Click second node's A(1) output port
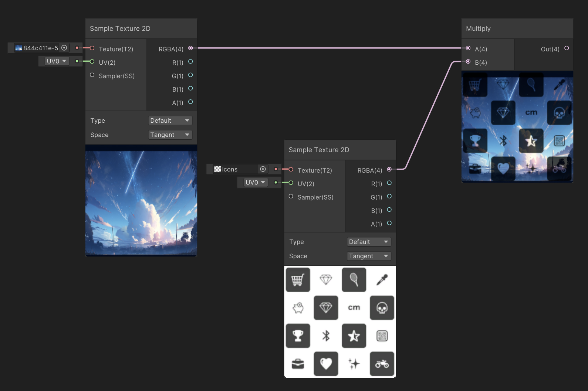Viewport: 588px width, 391px height. coord(389,223)
